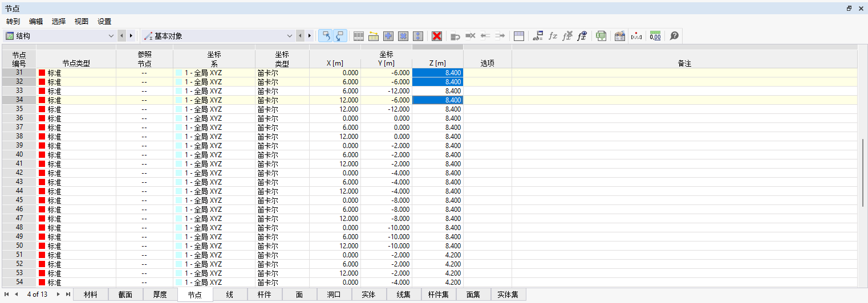
Task: Click the blue plus table icon
Action: 388,36
